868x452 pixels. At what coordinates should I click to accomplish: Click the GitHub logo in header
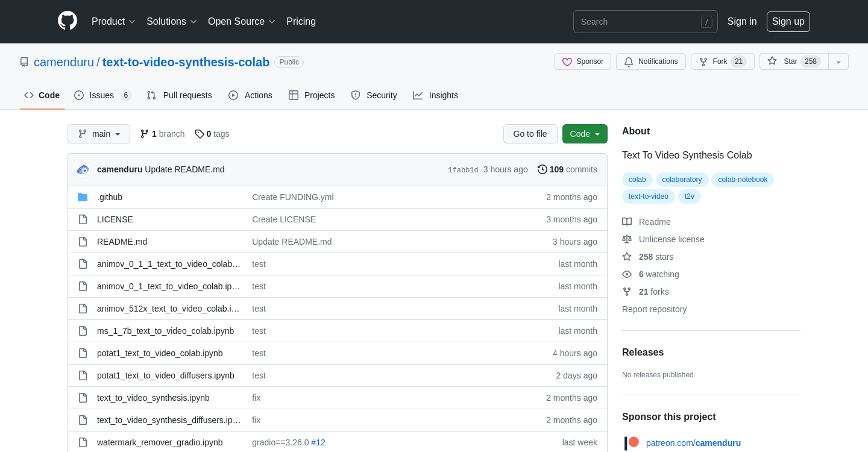tap(68, 21)
